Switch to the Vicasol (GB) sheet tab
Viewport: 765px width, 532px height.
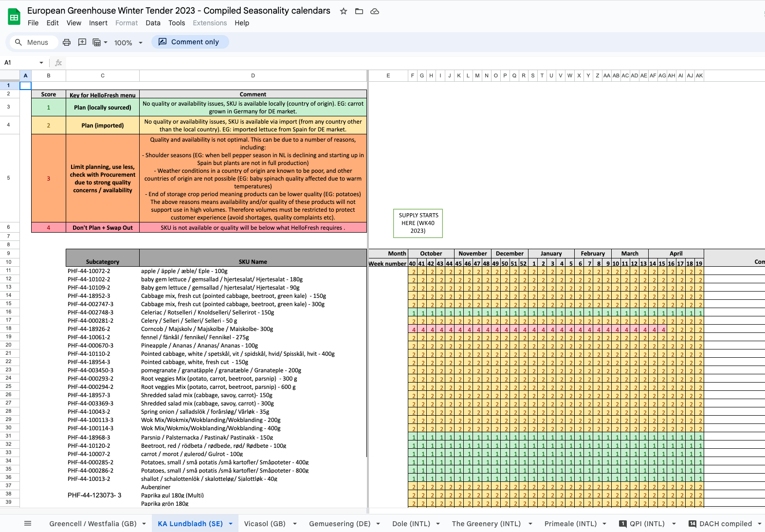(x=264, y=524)
